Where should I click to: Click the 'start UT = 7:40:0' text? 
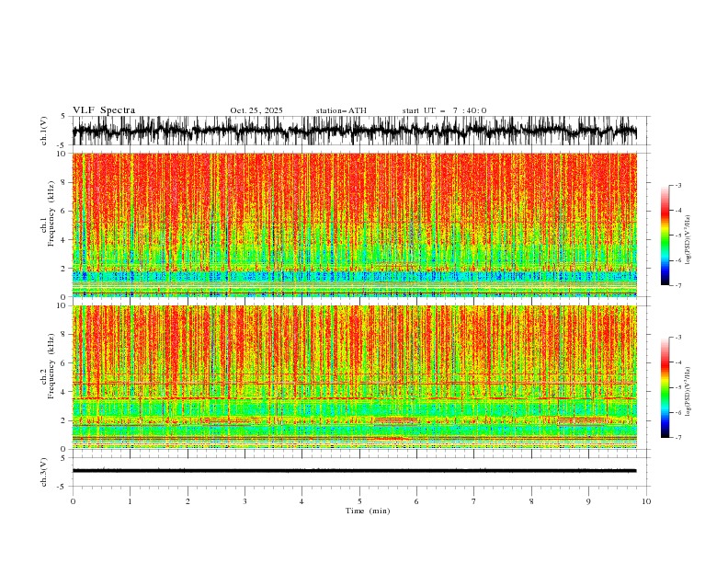[x=444, y=110]
